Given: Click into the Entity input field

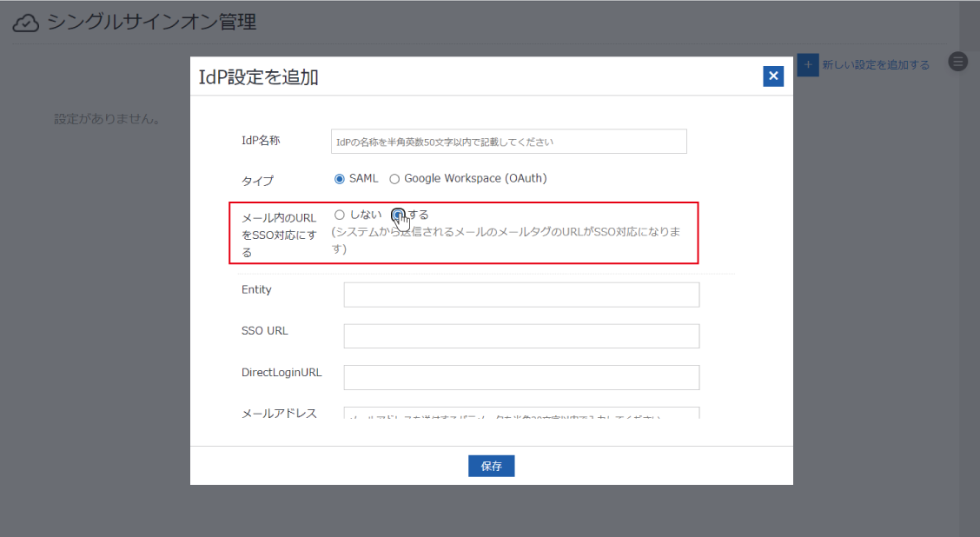Looking at the screenshot, I should [x=521, y=295].
